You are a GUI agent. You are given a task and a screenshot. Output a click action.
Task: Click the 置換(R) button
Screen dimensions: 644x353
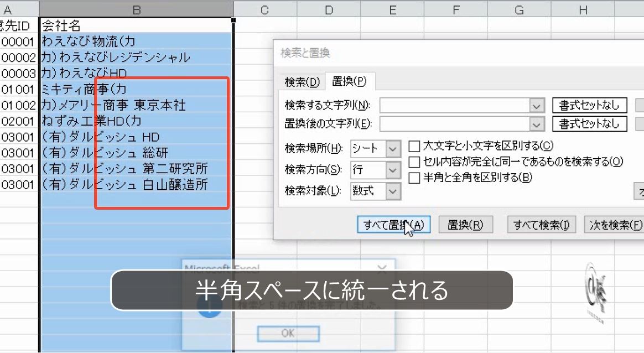tap(465, 225)
